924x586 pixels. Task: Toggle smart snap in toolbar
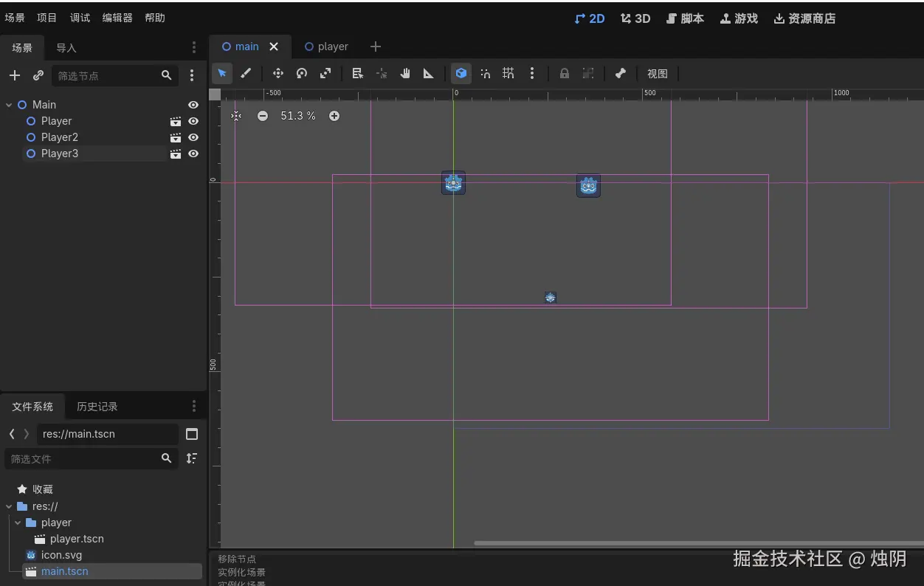click(x=485, y=73)
